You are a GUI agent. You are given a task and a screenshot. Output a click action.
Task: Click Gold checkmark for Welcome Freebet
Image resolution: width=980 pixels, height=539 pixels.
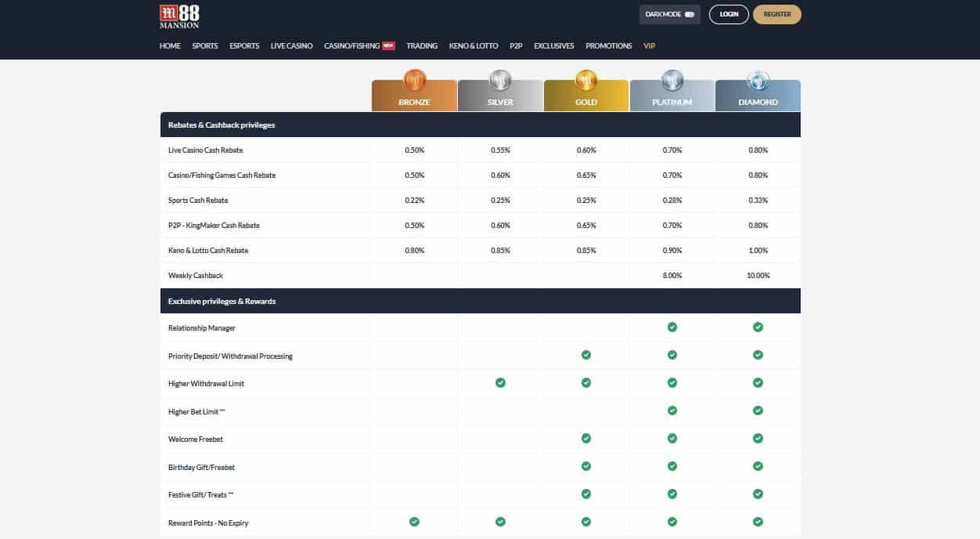(586, 439)
